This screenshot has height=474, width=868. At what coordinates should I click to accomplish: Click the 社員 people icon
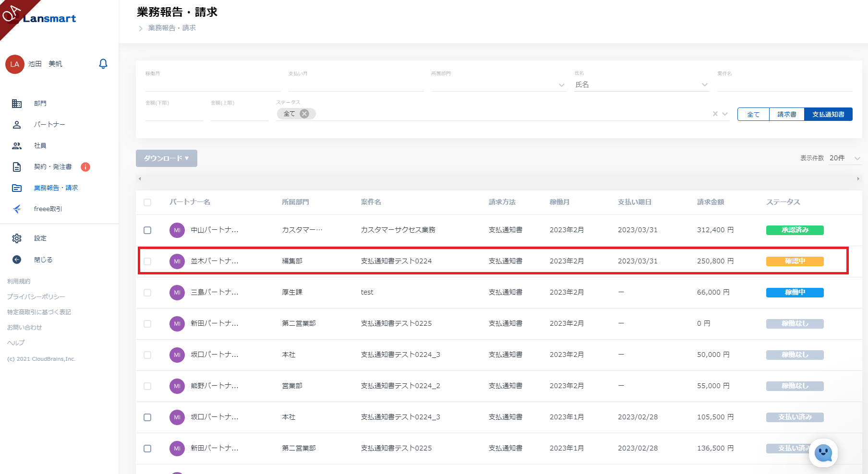17,146
